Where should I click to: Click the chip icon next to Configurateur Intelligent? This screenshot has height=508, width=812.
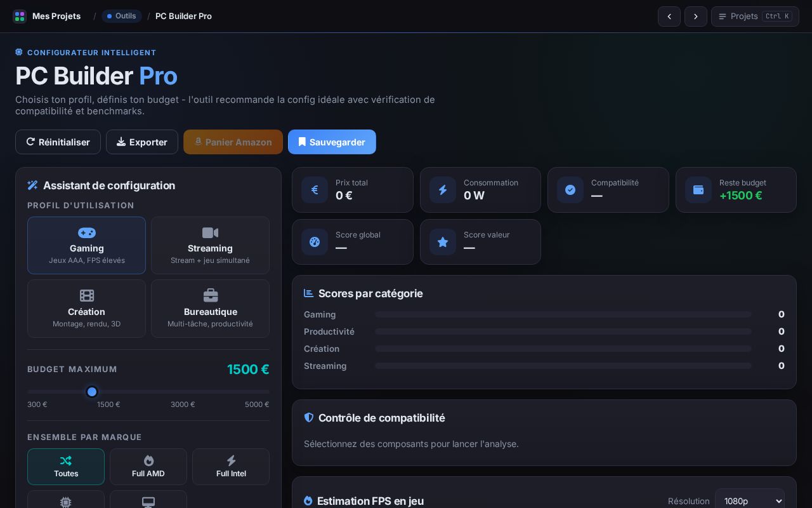(19, 53)
